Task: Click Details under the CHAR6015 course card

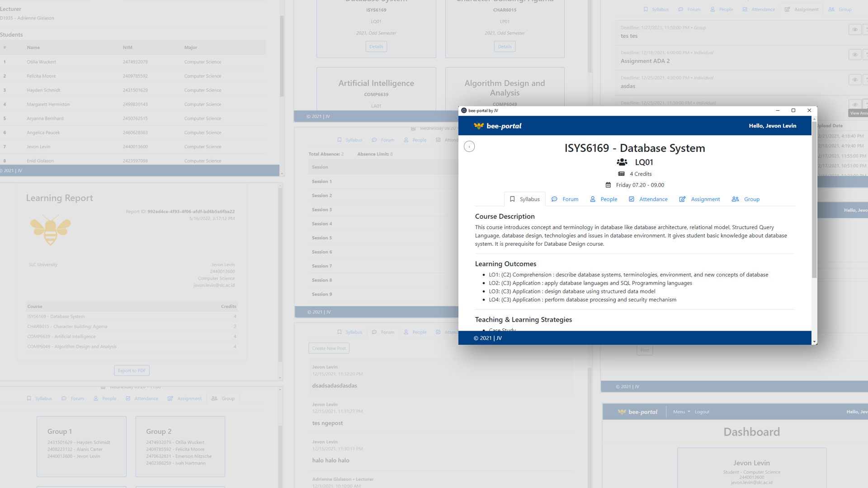Action: click(505, 47)
